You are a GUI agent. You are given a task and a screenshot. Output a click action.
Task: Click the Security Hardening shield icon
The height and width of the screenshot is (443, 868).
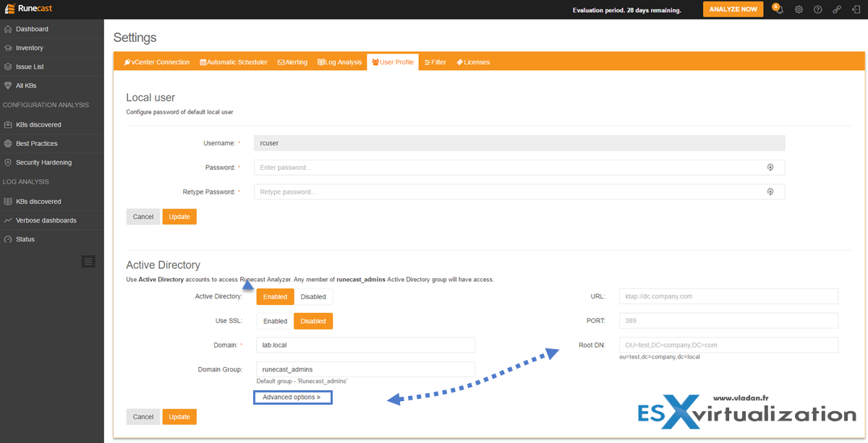(x=8, y=163)
